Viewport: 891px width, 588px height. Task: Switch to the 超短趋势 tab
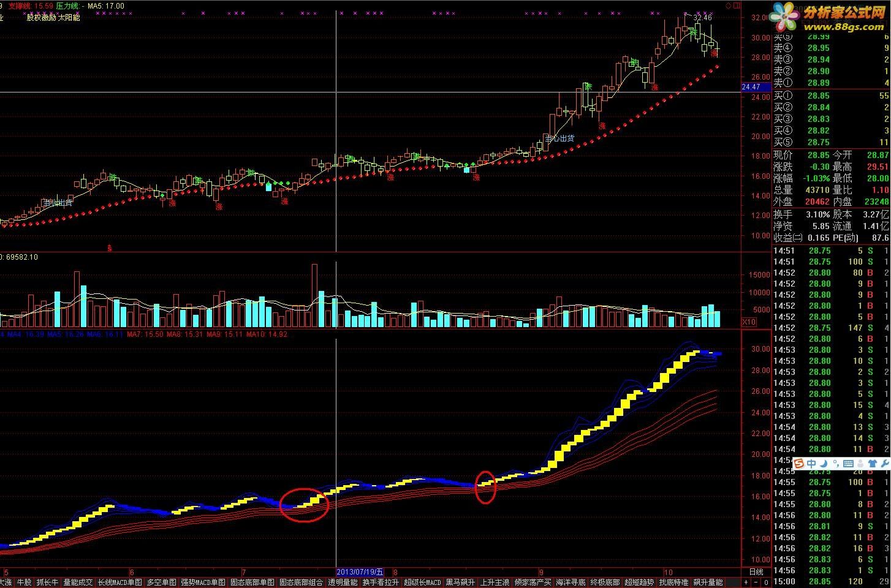pyautogui.click(x=639, y=582)
